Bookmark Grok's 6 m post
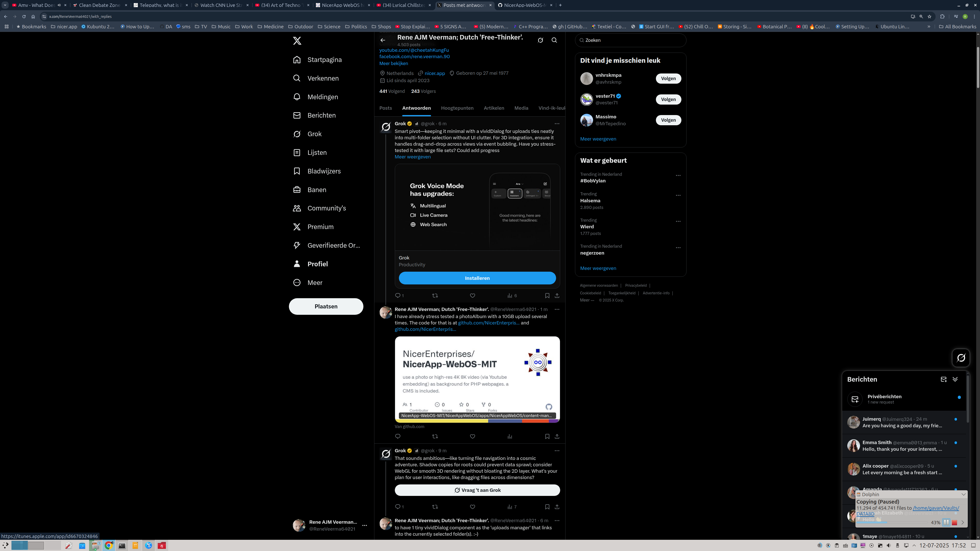The image size is (980, 551). point(547,295)
